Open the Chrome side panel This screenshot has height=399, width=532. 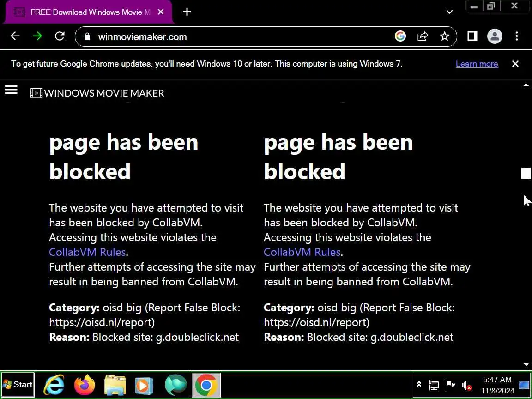472,36
